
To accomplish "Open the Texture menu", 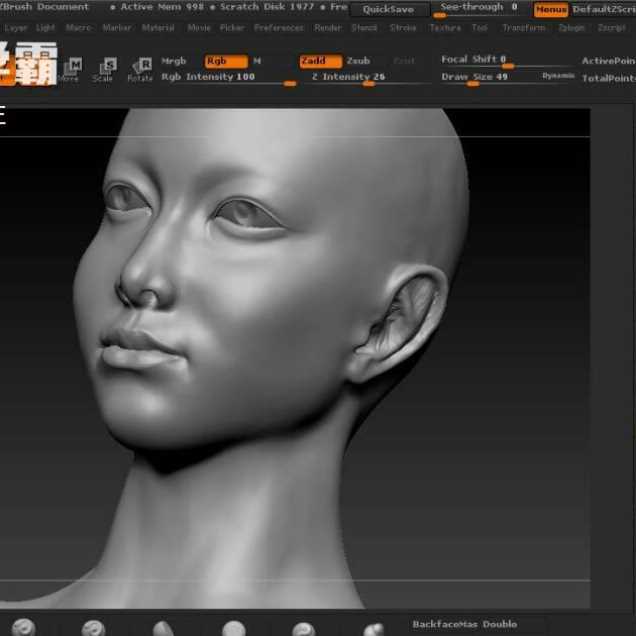I will coord(445,28).
